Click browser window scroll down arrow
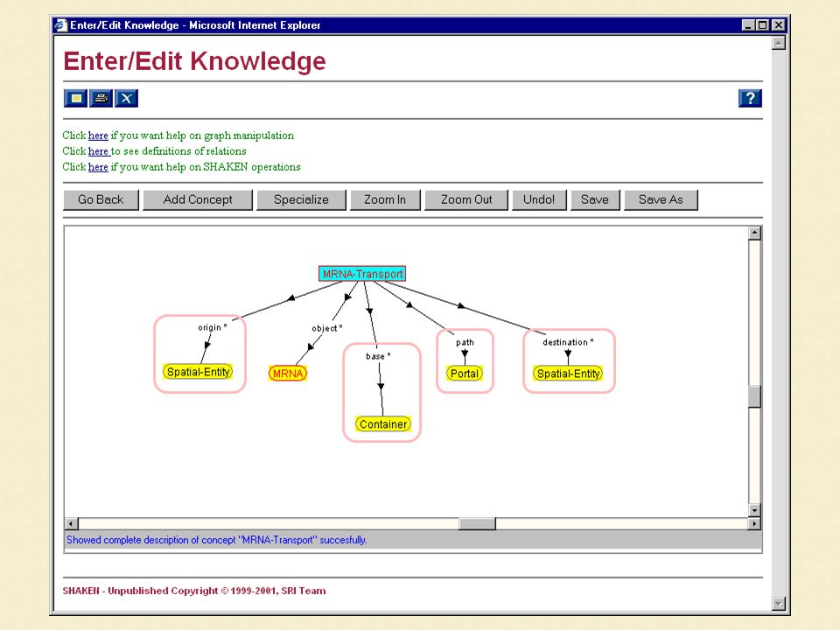Viewport: 840px width, 630px height. click(x=779, y=604)
